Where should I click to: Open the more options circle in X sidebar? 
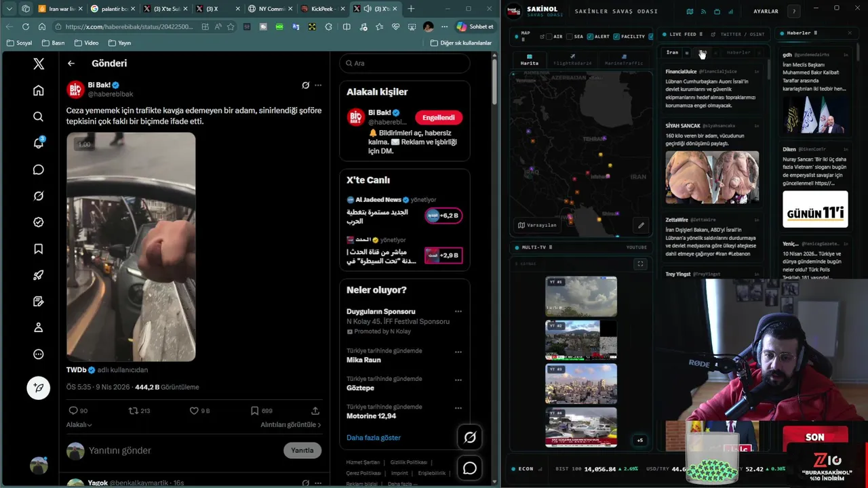tap(39, 354)
